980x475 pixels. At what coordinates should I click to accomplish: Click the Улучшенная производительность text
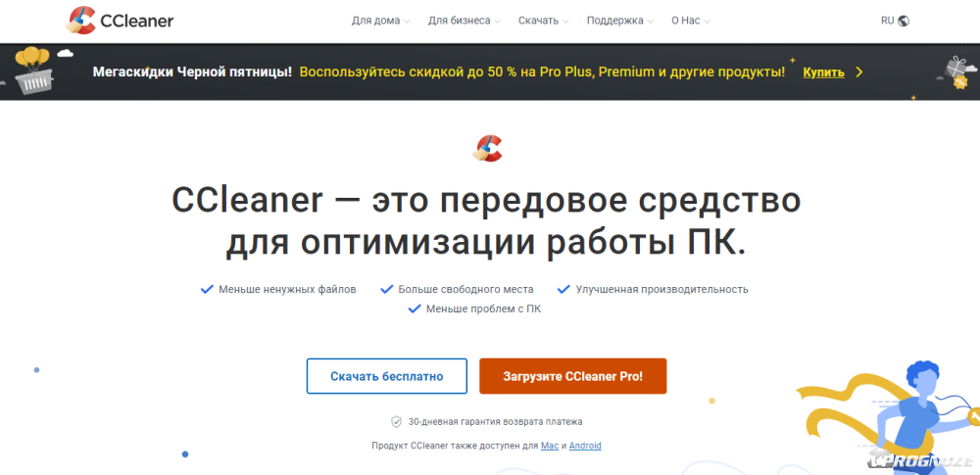[661, 289]
